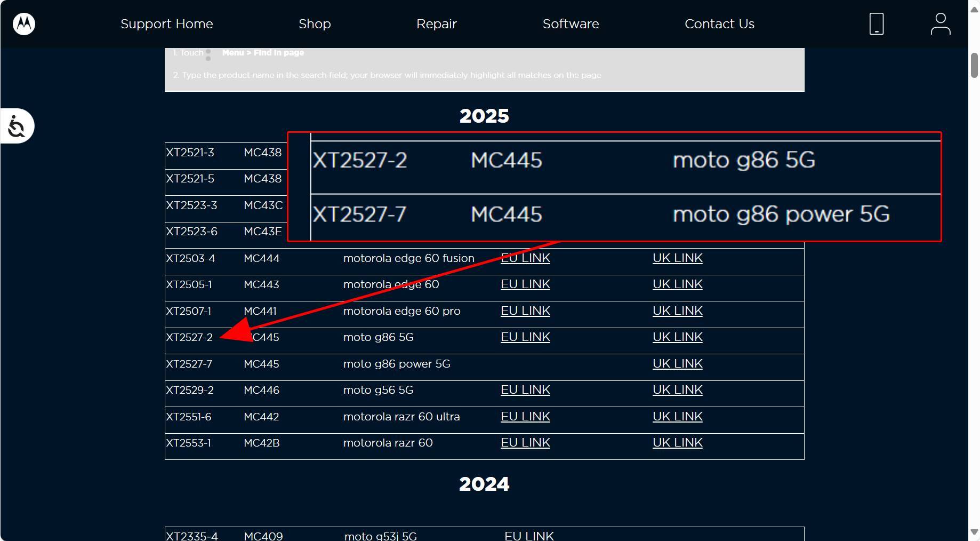This screenshot has width=980, height=541.
Task: Select the XT2523-3 table cell
Action: [x=191, y=205]
